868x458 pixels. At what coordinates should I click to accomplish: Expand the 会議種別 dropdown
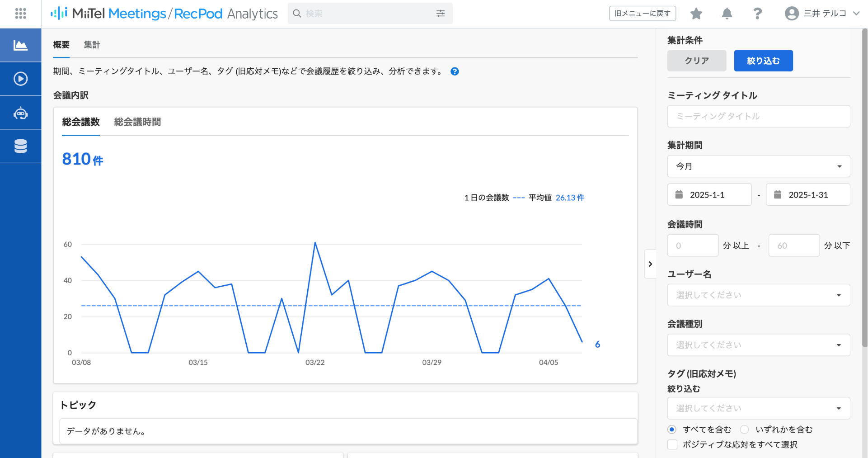click(759, 345)
